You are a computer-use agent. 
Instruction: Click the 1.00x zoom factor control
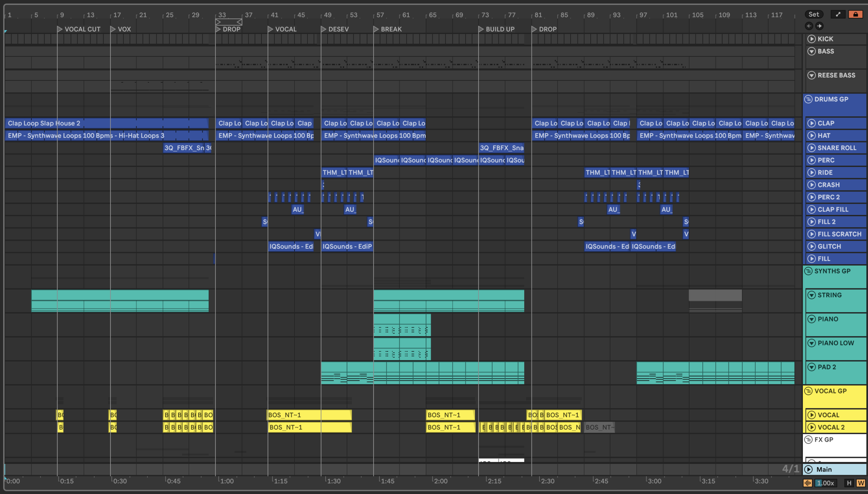pyautogui.click(x=826, y=483)
